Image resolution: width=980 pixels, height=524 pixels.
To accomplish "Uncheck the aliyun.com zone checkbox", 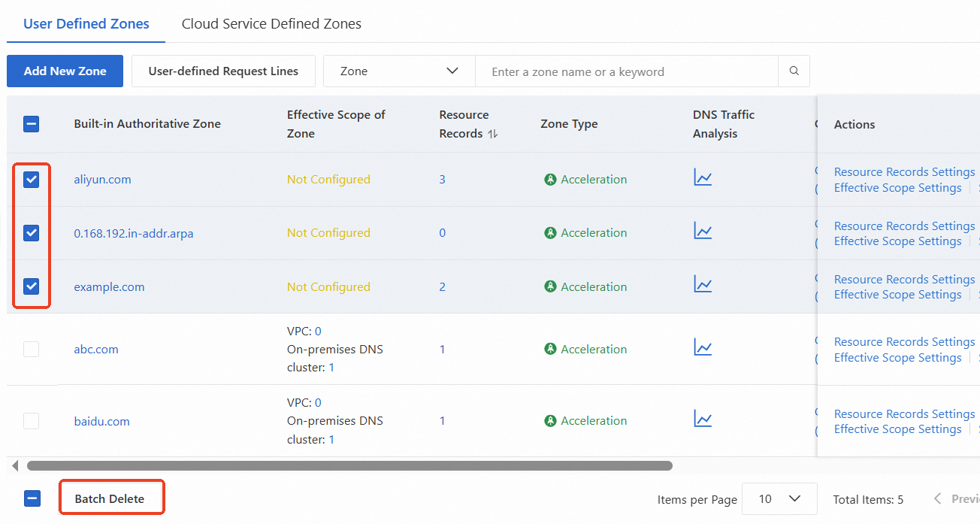I will (31, 180).
